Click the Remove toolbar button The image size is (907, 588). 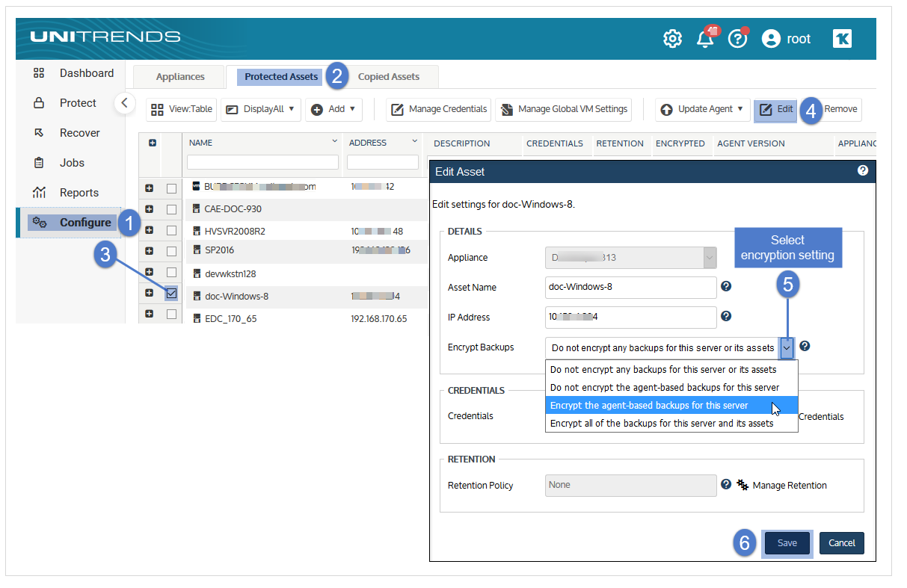click(x=841, y=109)
